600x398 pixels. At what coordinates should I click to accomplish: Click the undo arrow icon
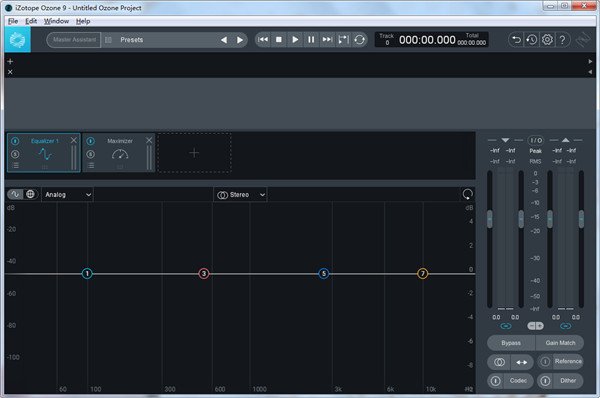pos(516,39)
